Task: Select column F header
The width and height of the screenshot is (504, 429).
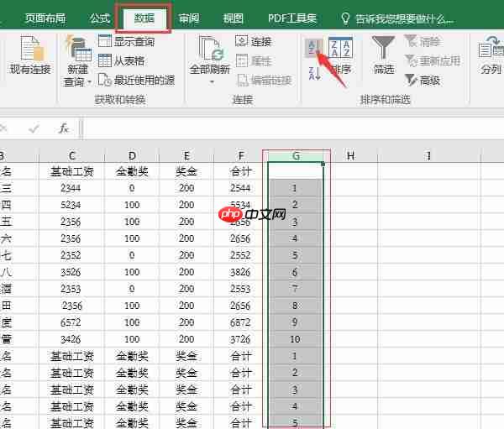Action: coord(241,156)
